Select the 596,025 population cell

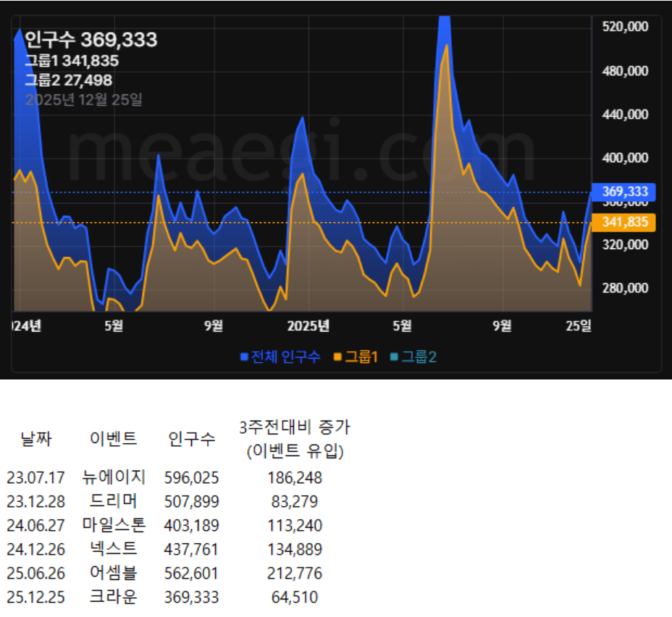pyautogui.click(x=192, y=478)
